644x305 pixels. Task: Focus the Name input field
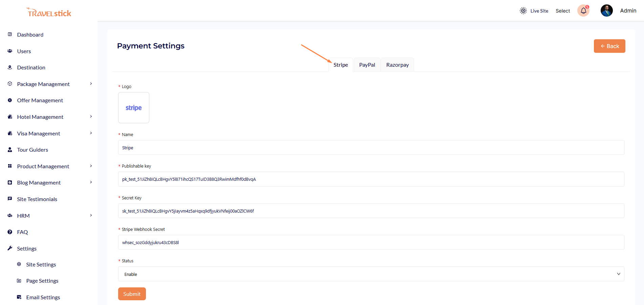(x=371, y=148)
